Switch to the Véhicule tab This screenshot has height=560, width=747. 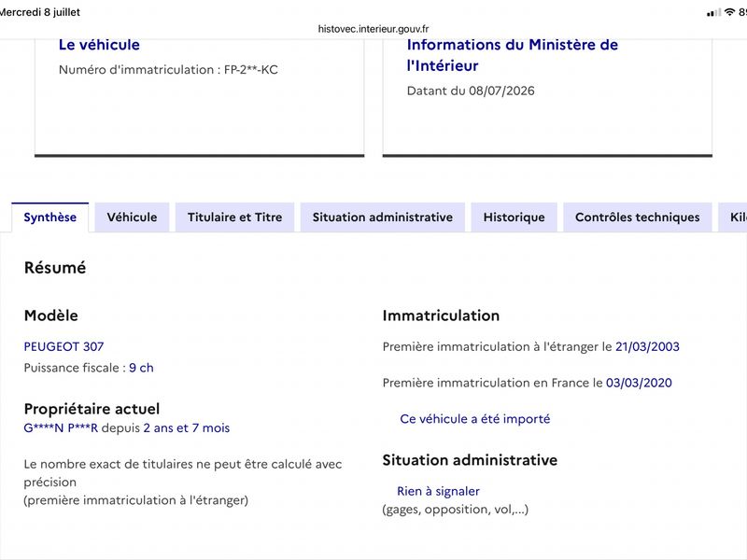pyautogui.click(x=132, y=217)
